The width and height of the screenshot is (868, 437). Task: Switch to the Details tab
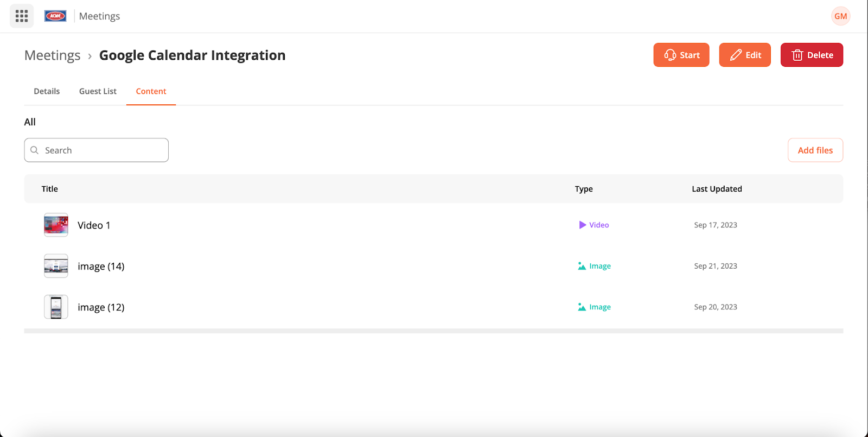(x=47, y=91)
